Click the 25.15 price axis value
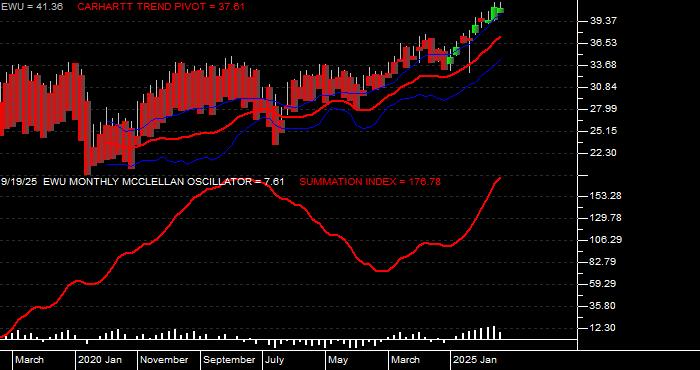700x370 pixels. 602,131
